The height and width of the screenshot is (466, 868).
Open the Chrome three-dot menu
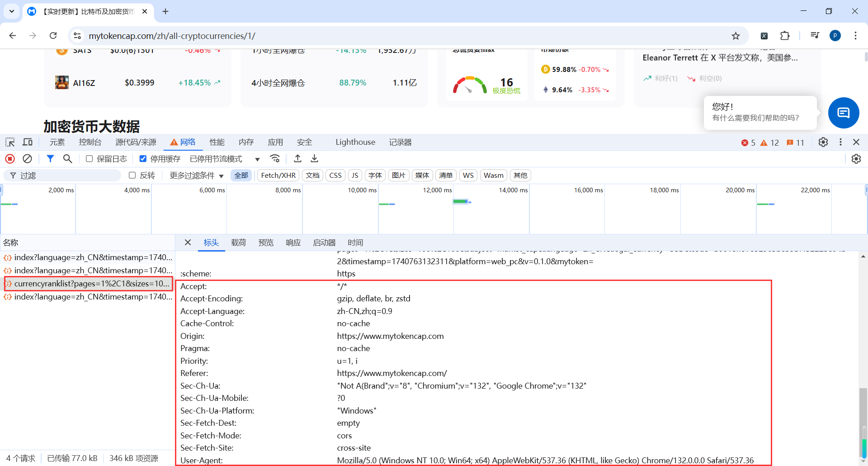coord(855,36)
